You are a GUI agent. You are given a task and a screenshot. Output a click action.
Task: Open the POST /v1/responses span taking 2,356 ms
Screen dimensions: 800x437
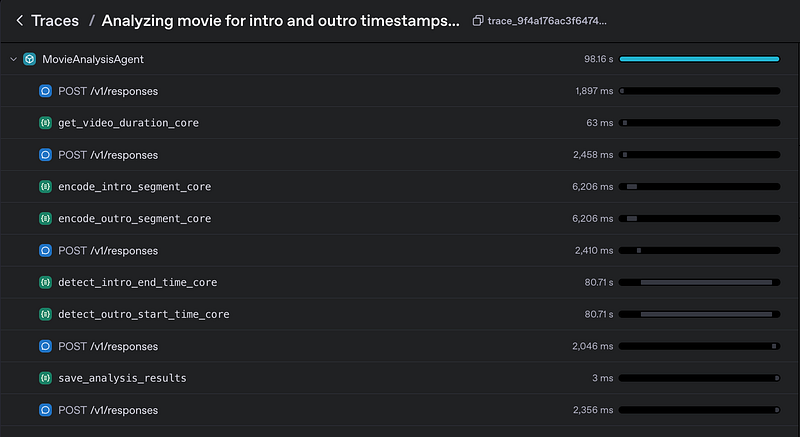pyautogui.click(x=108, y=410)
